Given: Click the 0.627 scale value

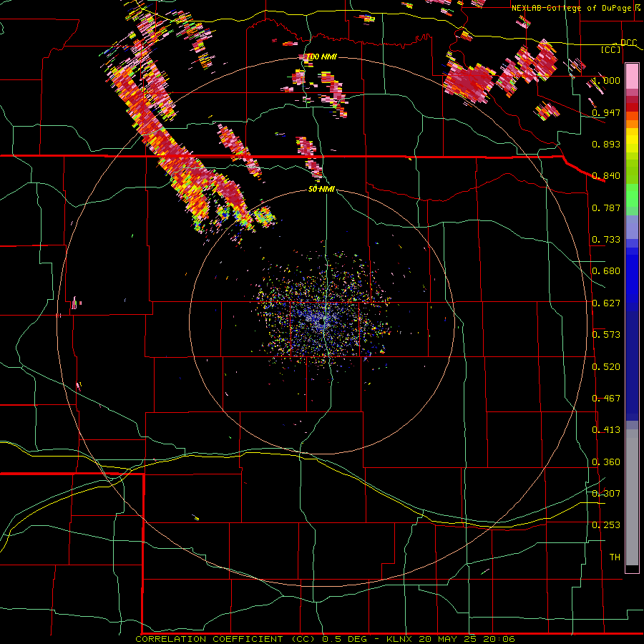Looking at the screenshot, I should click(x=606, y=303).
